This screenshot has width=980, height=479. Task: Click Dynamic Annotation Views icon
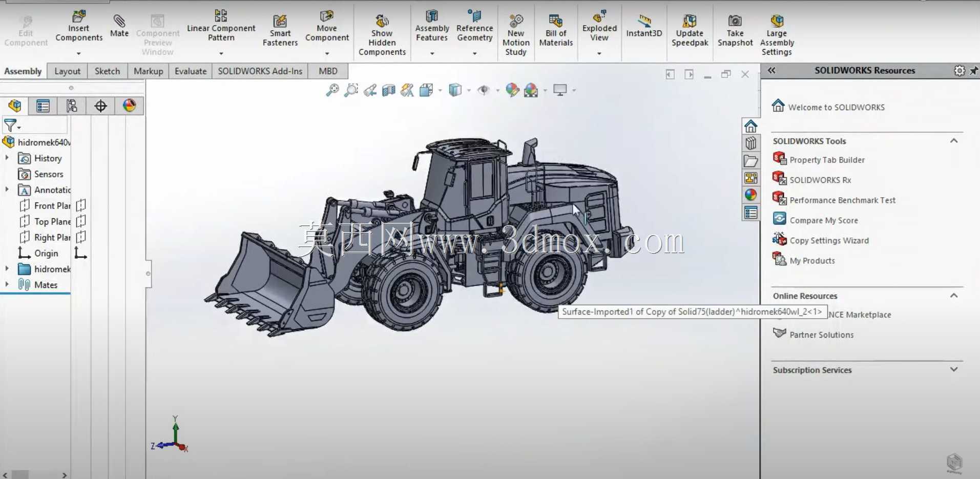(x=407, y=91)
